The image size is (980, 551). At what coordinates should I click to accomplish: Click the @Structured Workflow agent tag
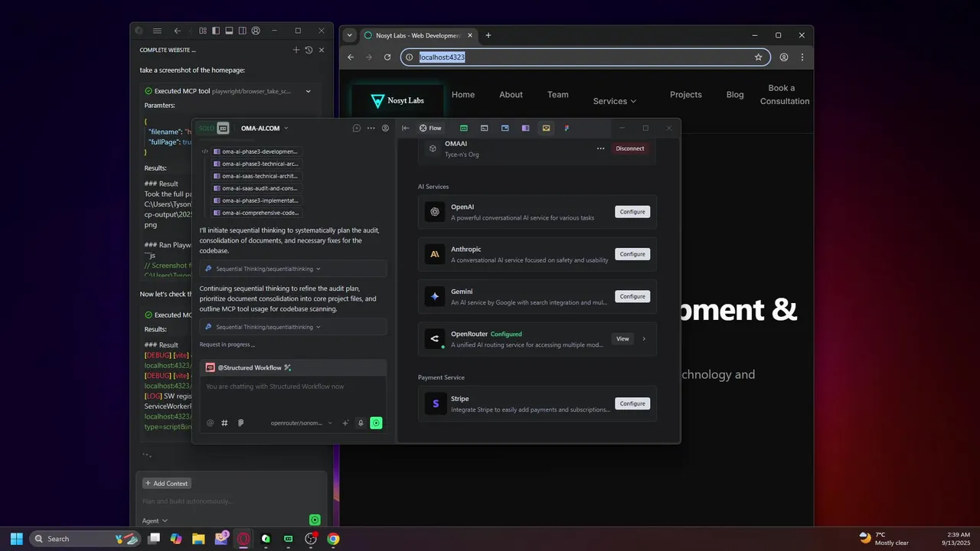(249, 367)
